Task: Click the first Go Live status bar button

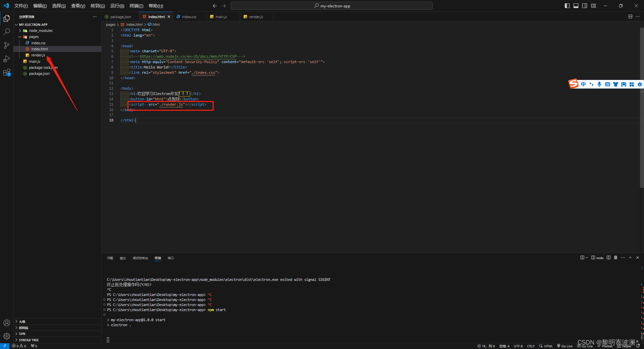Action: coord(565,346)
